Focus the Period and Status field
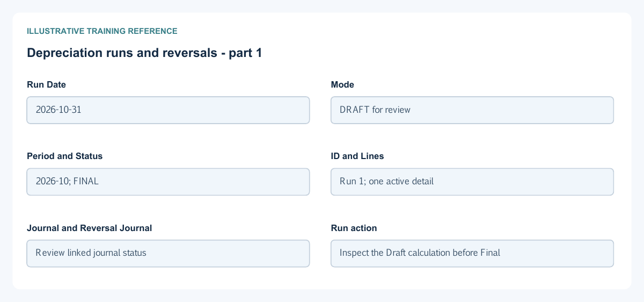Image resolution: width=644 pixels, height=302 pixels. [x=168, y=182]
